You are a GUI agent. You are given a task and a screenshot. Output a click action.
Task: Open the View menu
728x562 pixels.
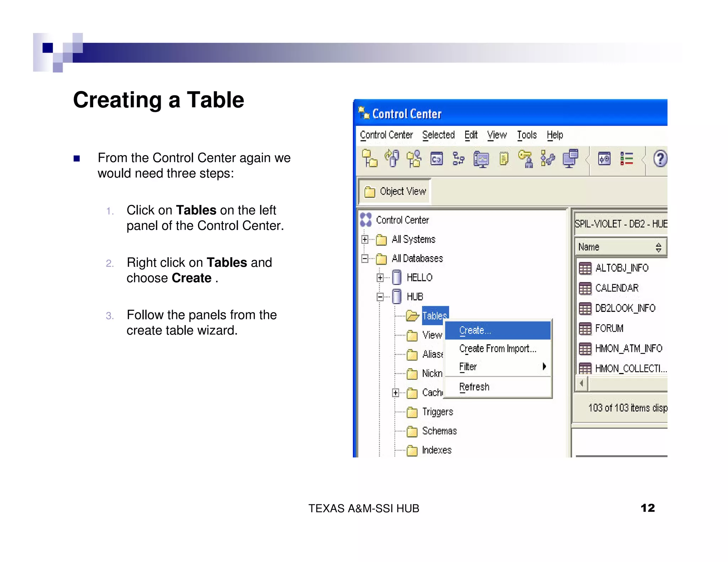point(497,135)
